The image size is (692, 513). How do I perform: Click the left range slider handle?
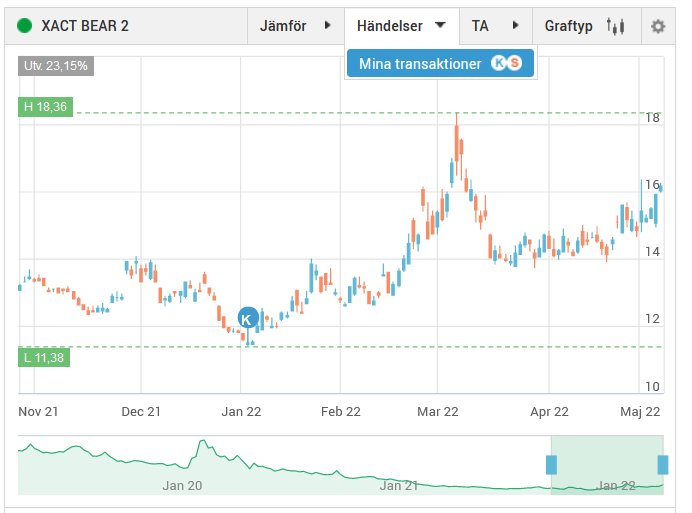click(x=551, y=465)
